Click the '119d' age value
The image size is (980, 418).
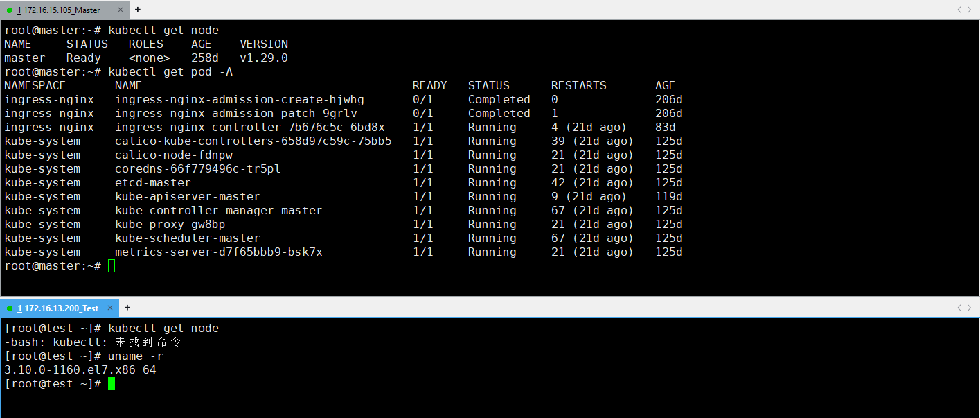[669, 197]
